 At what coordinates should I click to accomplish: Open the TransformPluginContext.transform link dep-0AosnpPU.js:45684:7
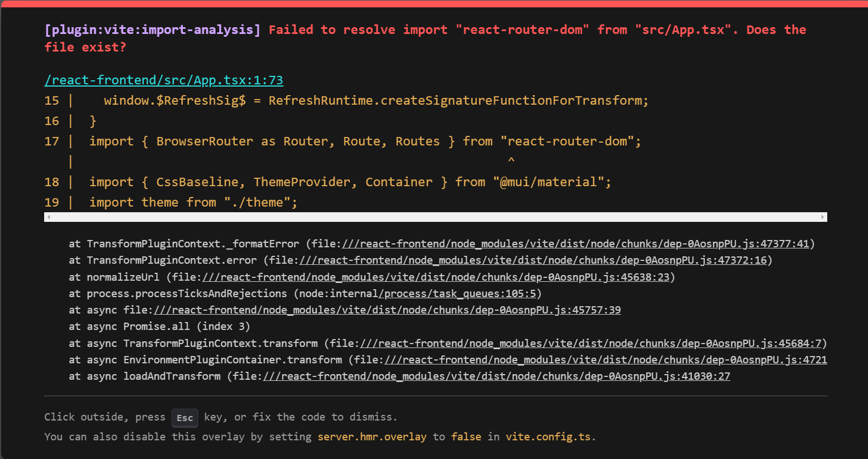pyautogui.click(x=589, y=344)
